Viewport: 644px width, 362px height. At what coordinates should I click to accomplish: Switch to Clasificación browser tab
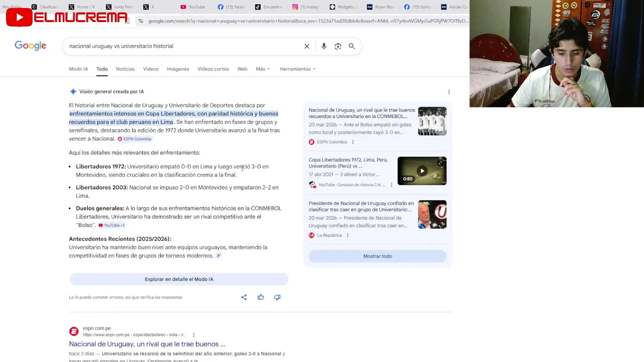[45, 7]
